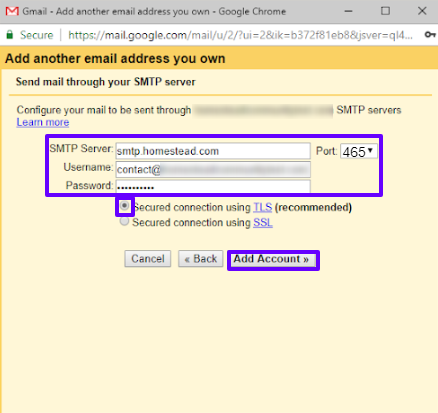Click the Gmail envelope icon in title bar
The width and height of the screenshot is (438, 413).
12,11
